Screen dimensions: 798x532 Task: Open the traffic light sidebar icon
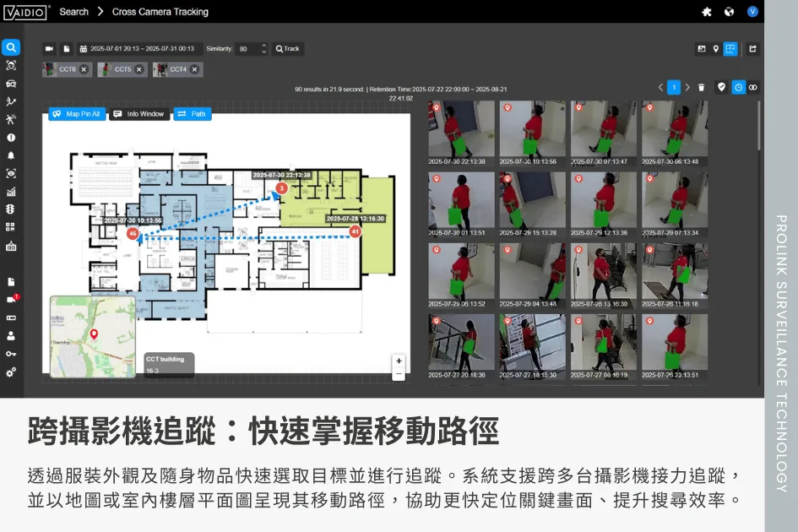click(11, 209)
